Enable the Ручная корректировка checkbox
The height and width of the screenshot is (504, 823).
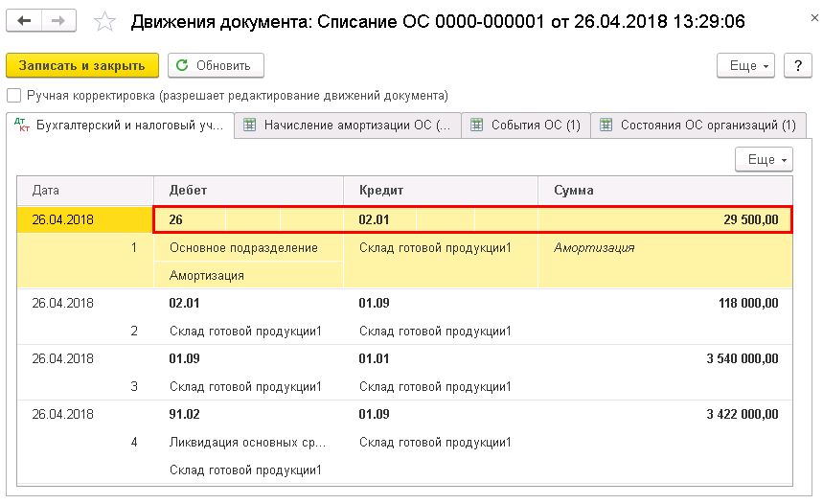(13, 96)
